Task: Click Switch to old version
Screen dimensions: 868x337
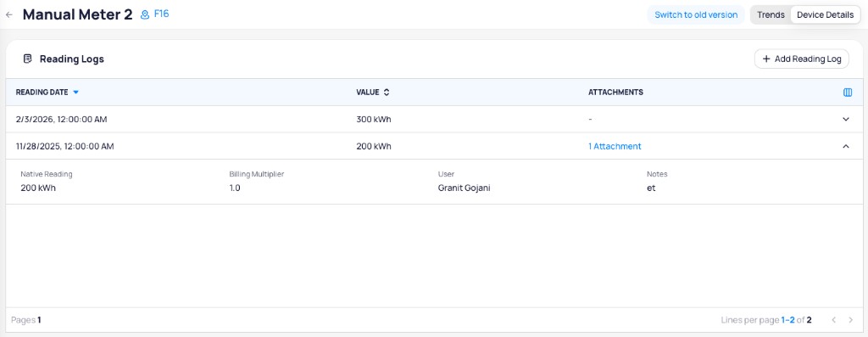Action: click(696, 15)
